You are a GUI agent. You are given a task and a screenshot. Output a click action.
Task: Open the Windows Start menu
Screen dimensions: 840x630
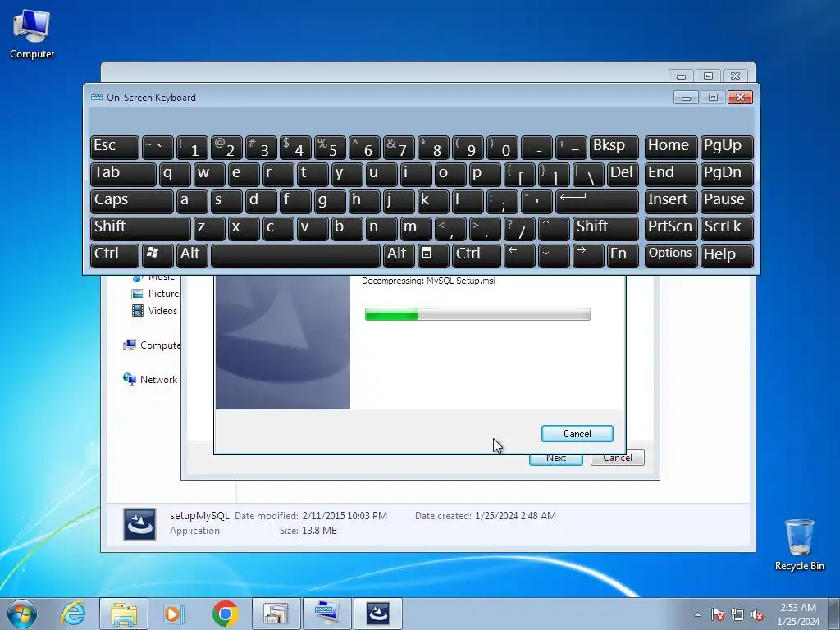[21, 614]
